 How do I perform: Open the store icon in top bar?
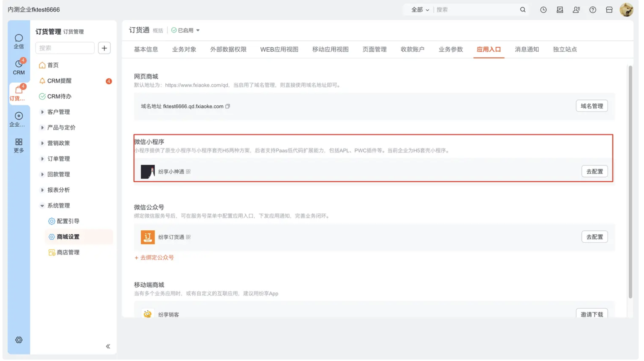609,10
